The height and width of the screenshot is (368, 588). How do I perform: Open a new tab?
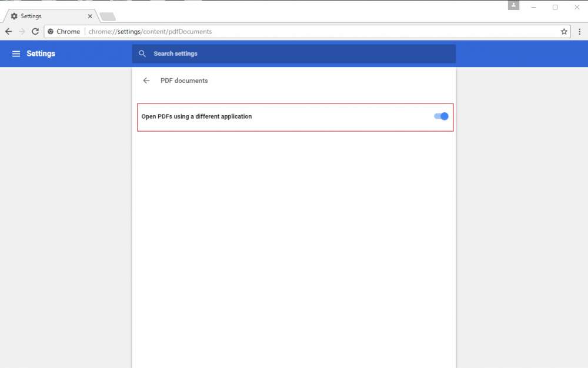click(108, 16)
